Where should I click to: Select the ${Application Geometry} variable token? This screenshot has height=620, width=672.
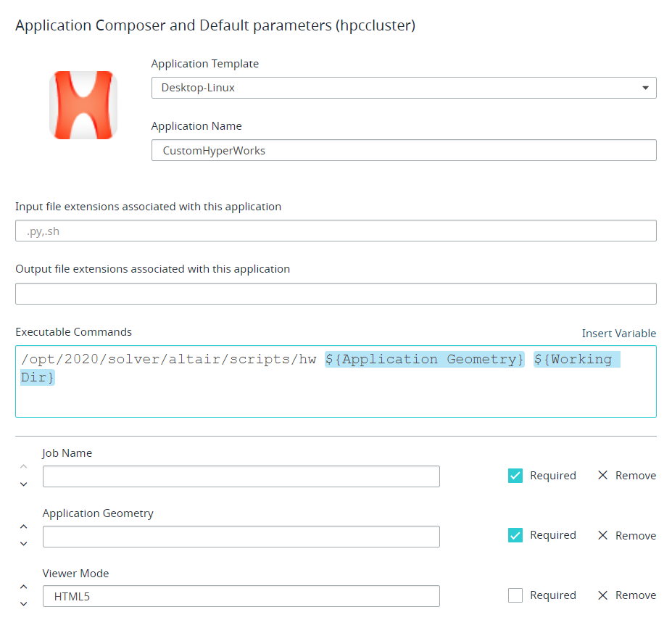pos(424,359)
